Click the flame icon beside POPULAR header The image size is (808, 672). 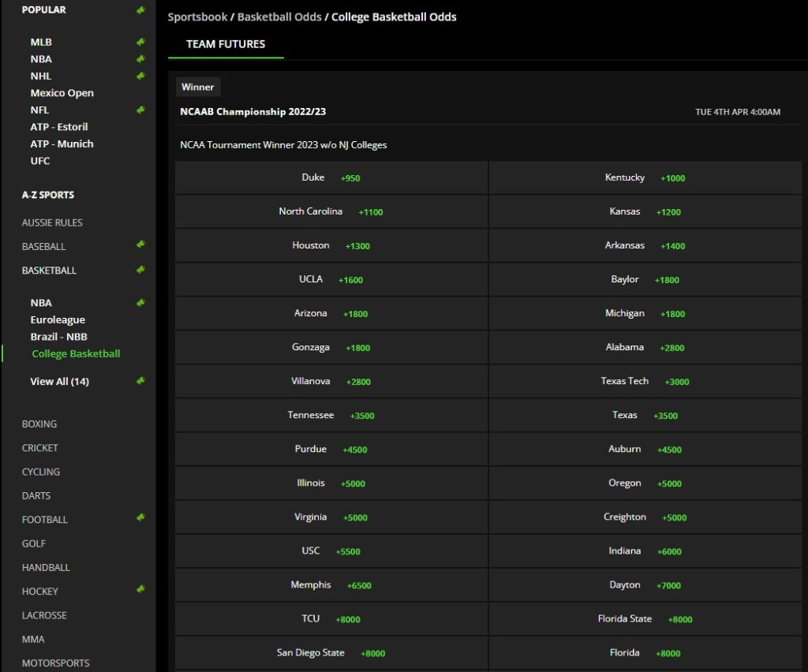tap(141, 9)
